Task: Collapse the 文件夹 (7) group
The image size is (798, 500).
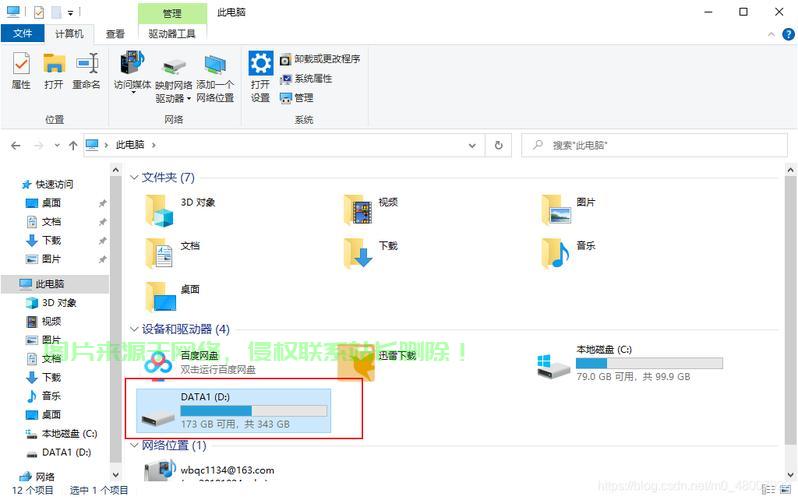Action: click(x=134, y=177)
